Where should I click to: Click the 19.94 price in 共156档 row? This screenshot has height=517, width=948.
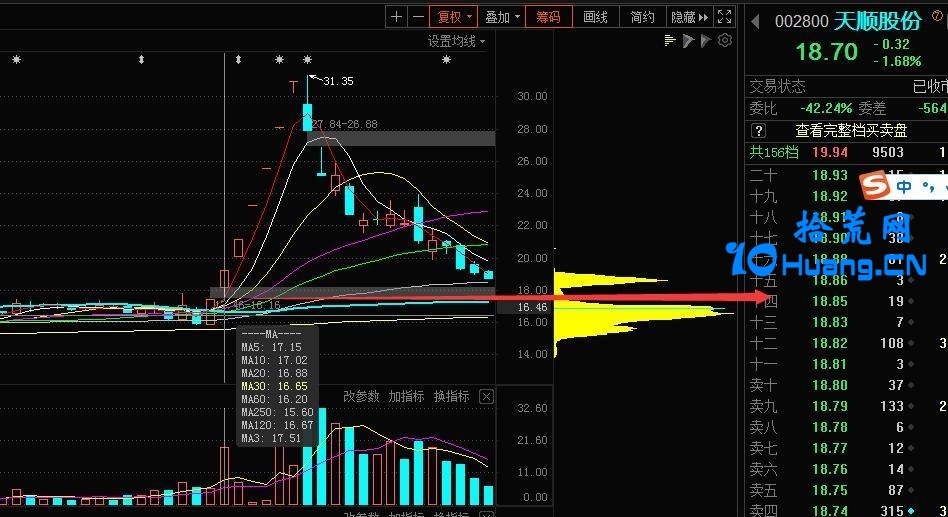tap(830, 152)
